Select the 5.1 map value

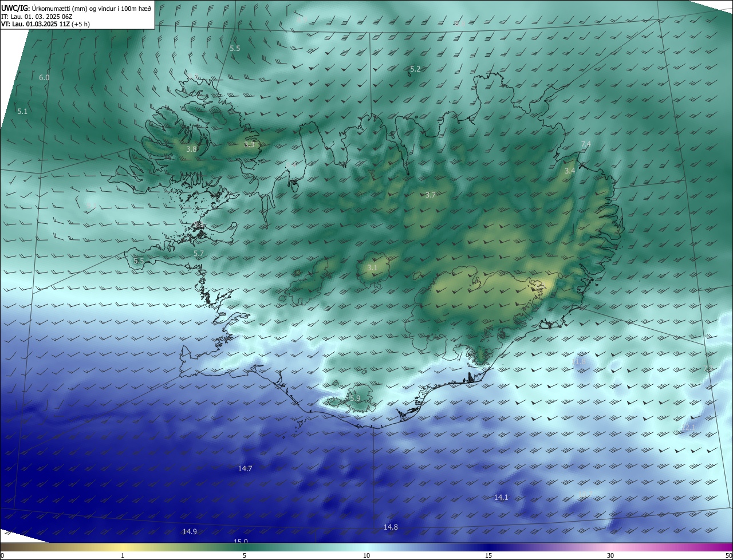(x=22, y=111)
